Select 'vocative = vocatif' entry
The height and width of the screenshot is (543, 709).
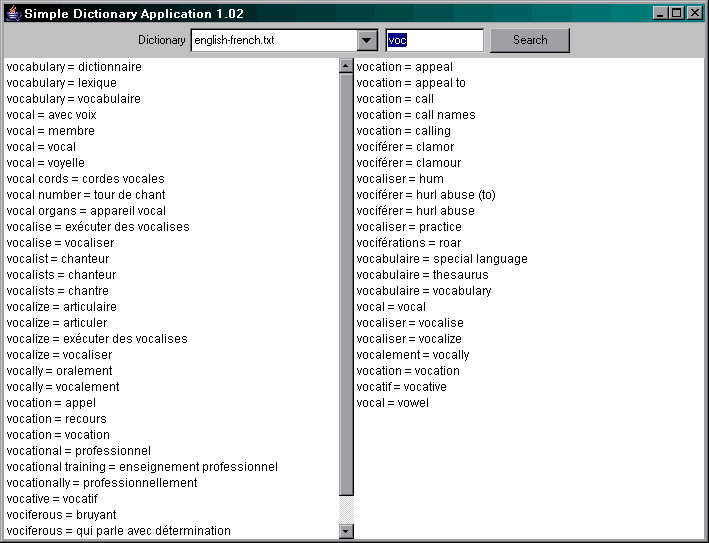(x=52, y=499)
